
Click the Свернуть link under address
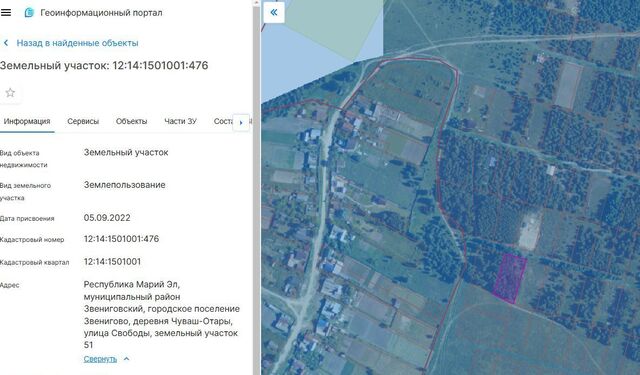(100, 359)
